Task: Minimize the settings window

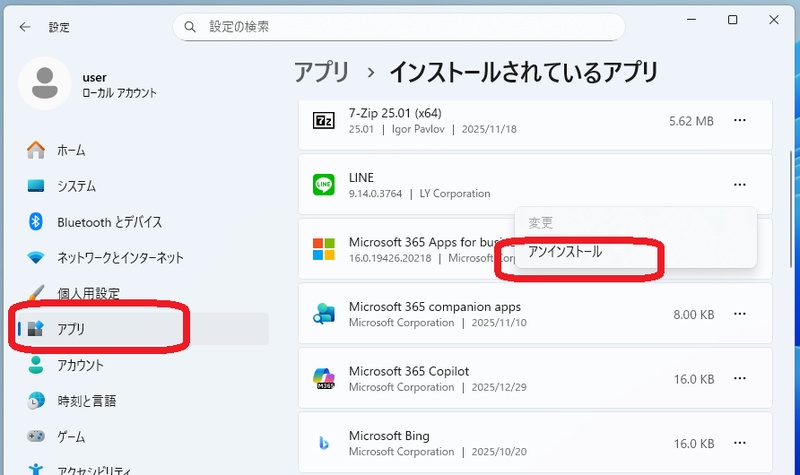Action: pos(691,20)
